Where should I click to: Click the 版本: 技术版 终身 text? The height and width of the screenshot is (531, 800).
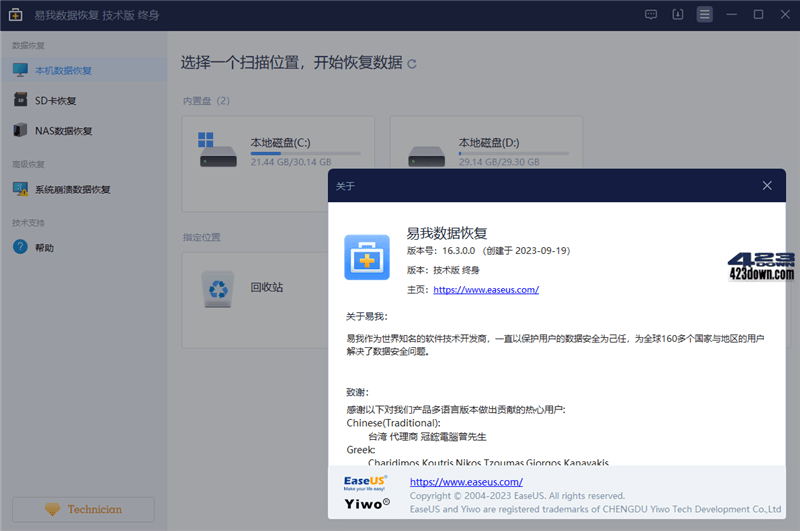[x=443, y=270]
